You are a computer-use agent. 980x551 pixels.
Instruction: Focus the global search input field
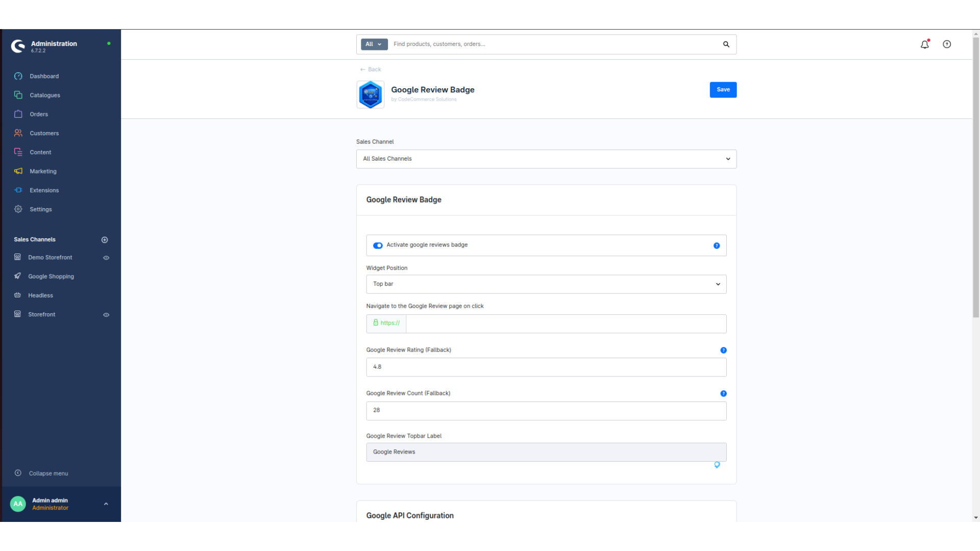pos(554,44)
